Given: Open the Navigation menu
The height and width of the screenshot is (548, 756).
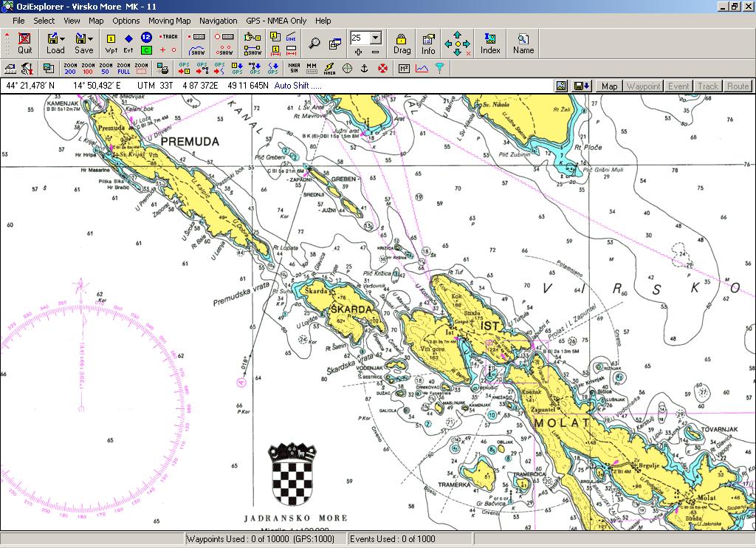Looking at the screenshot, I should pyautogui.click(x=218, y=21).
